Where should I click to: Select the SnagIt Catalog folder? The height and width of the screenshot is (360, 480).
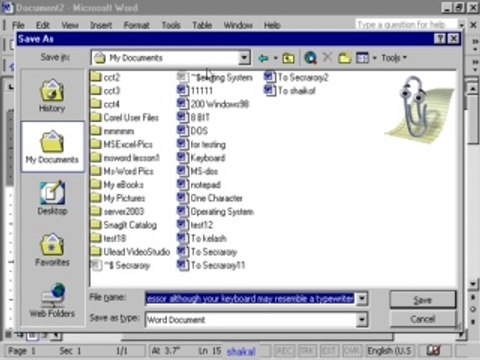click(124, 225)
